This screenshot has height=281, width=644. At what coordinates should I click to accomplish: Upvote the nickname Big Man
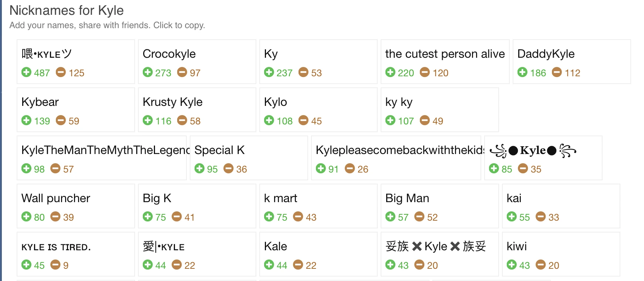click(x=390, y=217)
